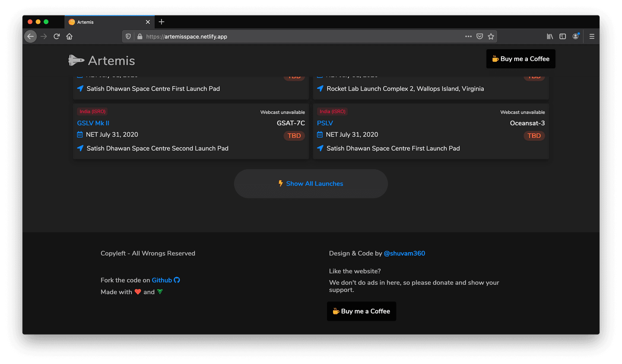Screen dimensions: 622x364
Task: Open Firefox account profile menu
Action: (x=576, y=37)
